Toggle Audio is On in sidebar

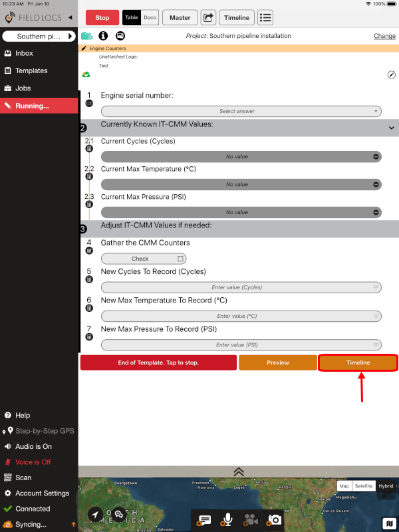point(33,446)
